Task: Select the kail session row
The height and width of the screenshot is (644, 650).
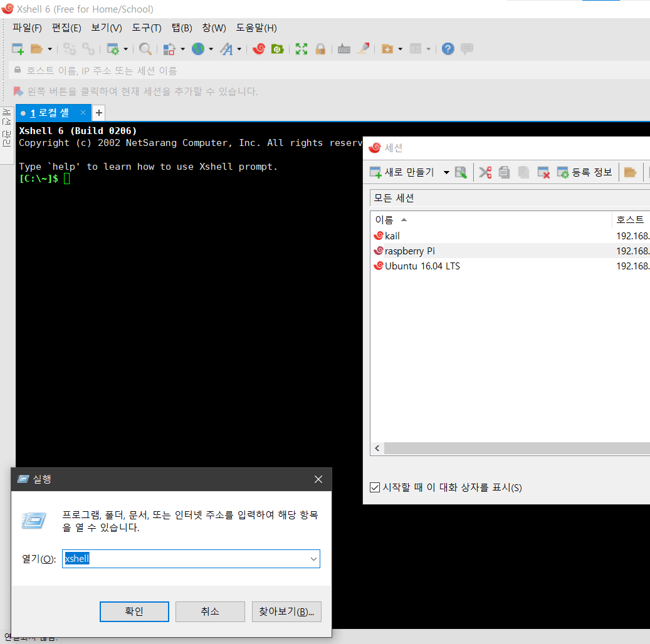Action: (x=510, y=236)
